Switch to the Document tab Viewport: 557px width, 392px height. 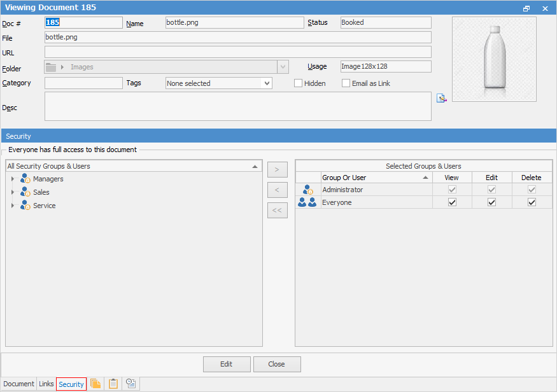coord(19,384)
